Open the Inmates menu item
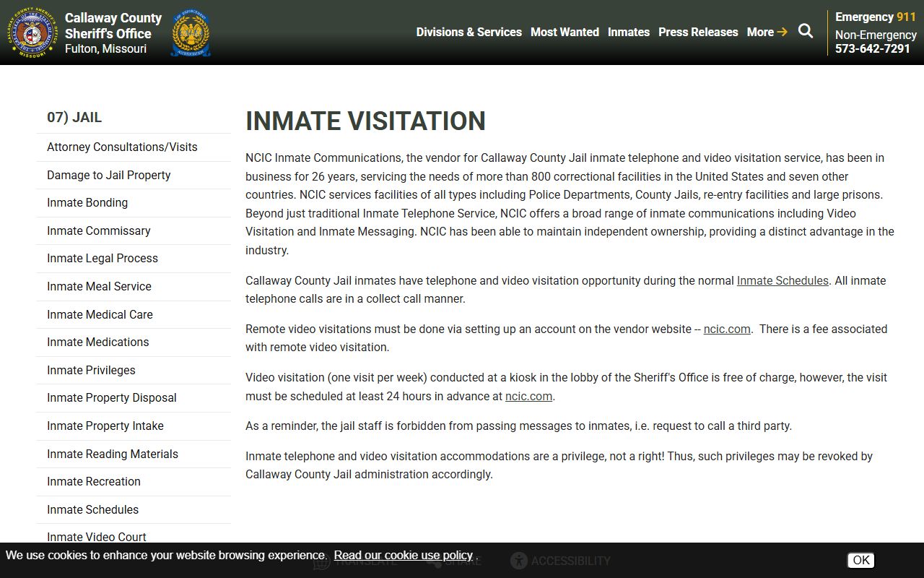 tap(629, 32)
